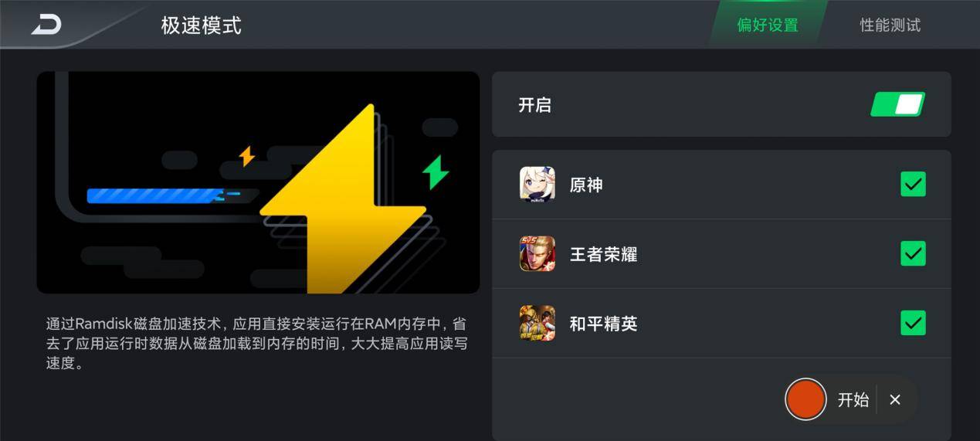
Task: Tap the 王者荣耀 game icon
Action: [x=537, y=253]
